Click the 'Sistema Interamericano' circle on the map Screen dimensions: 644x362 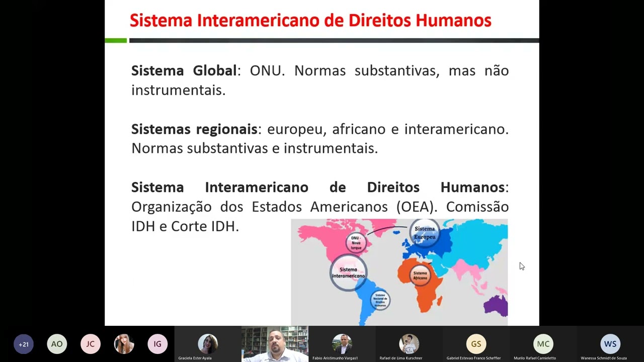348,273
